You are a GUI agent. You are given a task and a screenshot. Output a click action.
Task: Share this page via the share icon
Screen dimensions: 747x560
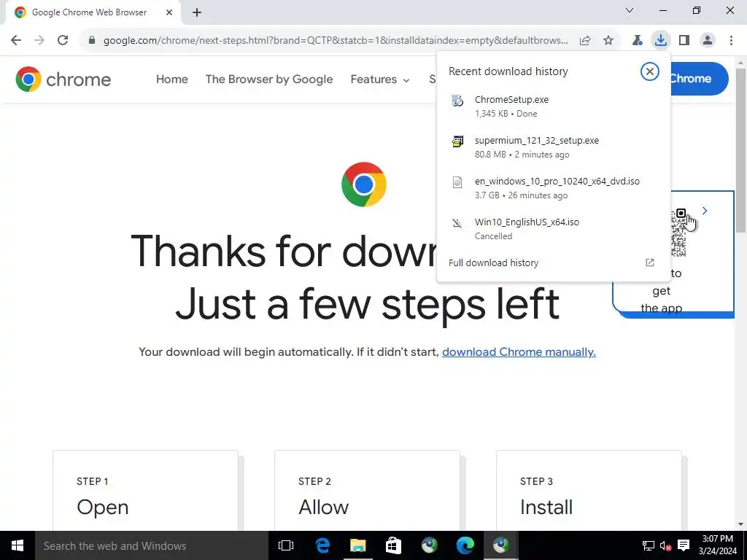pos(585,40)
